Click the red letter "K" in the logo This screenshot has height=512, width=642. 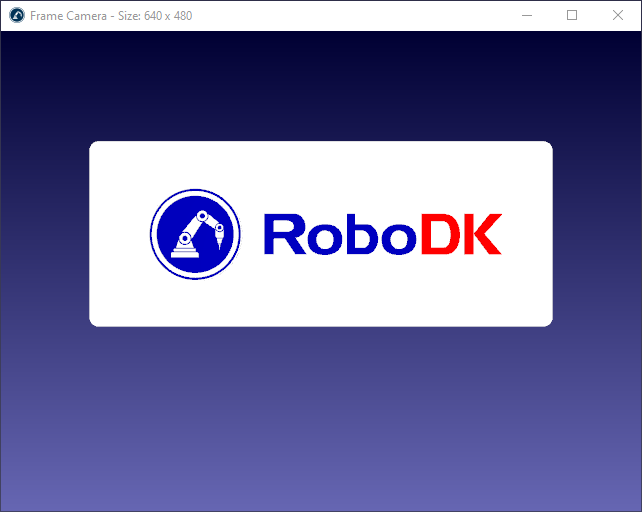point(482,234)
